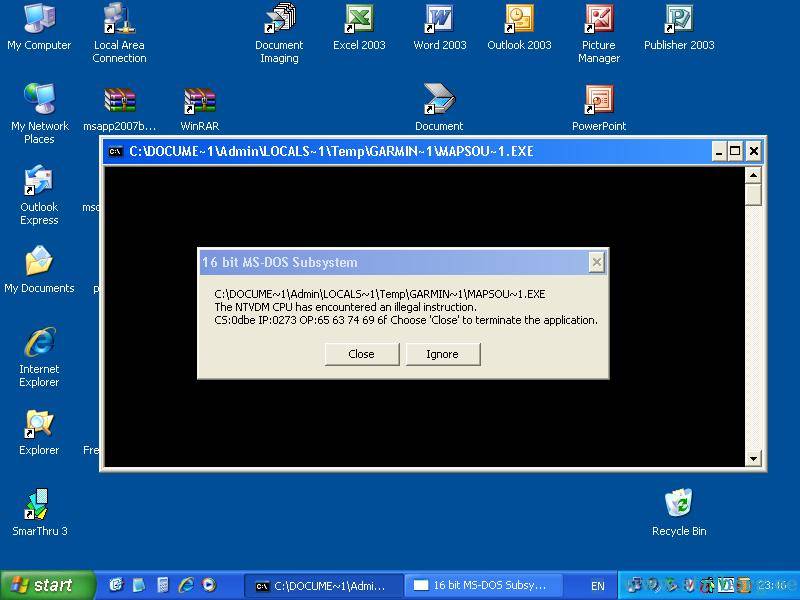Open the Windows start menu
The width and height of the screenshot is (800, 600).
[47, 585]
